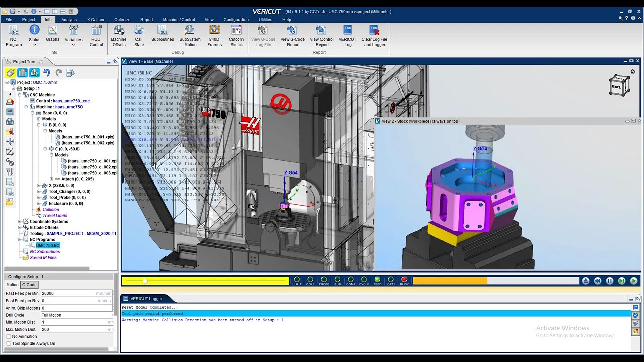Click the redo arrow in Project Tree toolbar
This screenshot has width=644, height=362.
pos(59,73)
